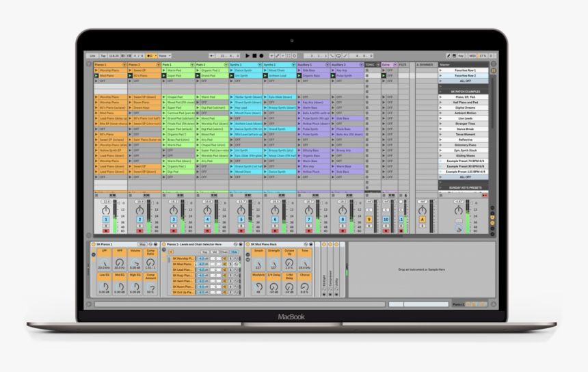Launch the Worship Piano clip in top row
Viewport: 588px width, 372px height.
click(96, 70)
